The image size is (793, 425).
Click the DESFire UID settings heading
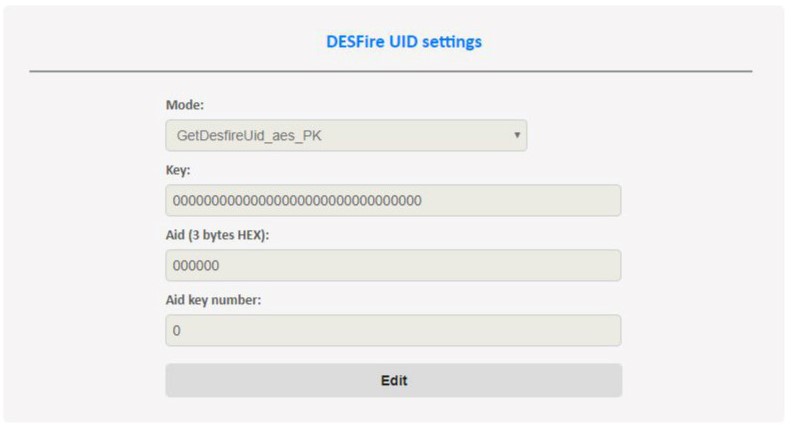coord(404,41)
